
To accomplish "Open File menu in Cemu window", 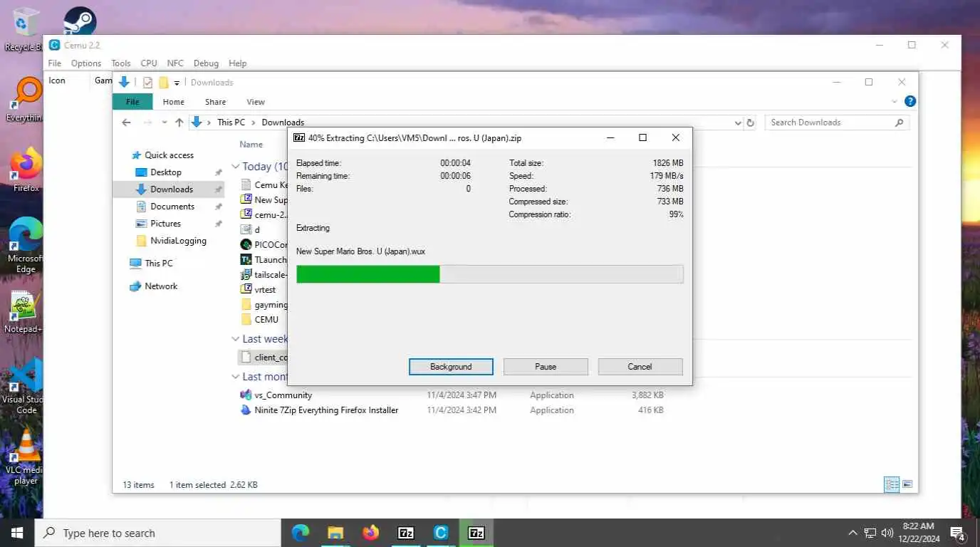I will 54,63.
